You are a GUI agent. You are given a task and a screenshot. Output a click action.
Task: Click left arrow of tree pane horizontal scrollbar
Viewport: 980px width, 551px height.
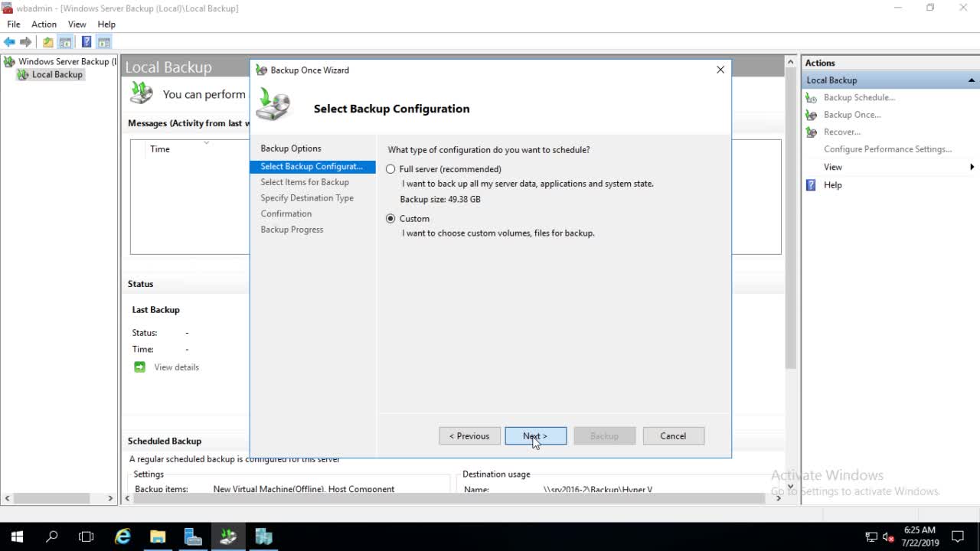click(8, 498)
